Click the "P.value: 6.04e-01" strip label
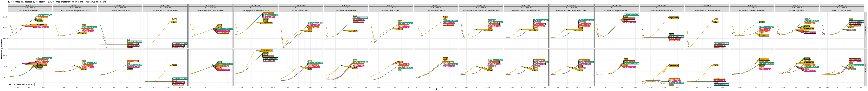868x91 pixels. [662, 8]
